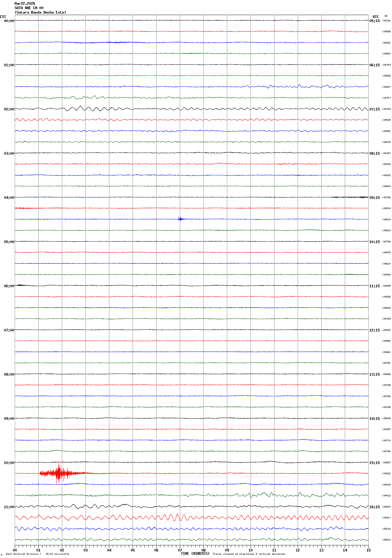Click the small blue spike near minute 07
This screenshot has height=558, width=392.
pyautogui.click(x=180, y=219)
